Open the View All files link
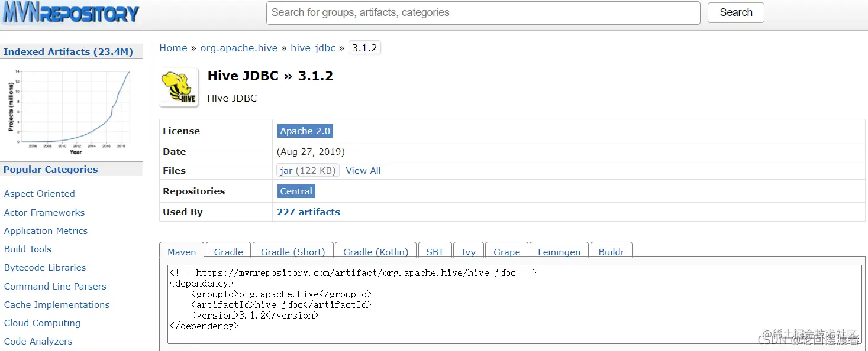868x351 pixels. point(363,170)
